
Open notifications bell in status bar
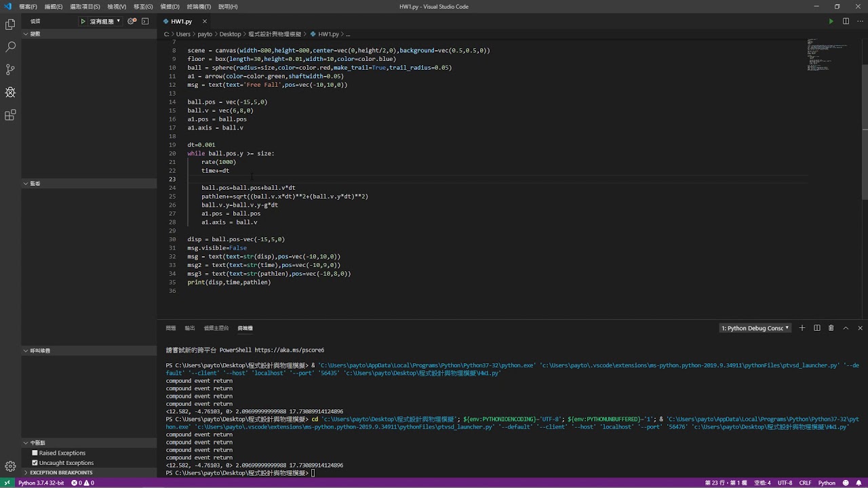pyautogui.click(x=859, y=483)
